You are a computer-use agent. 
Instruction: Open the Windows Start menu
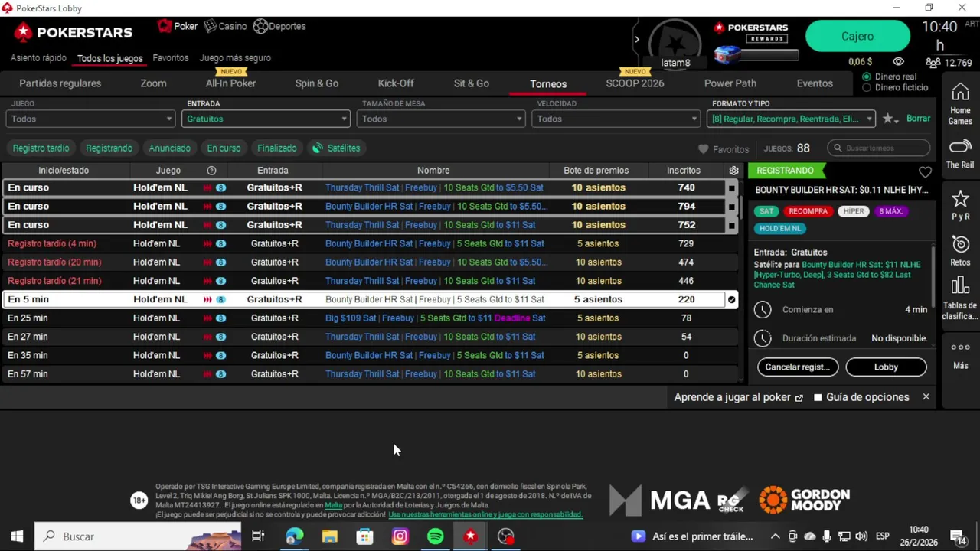coord(17,536)
